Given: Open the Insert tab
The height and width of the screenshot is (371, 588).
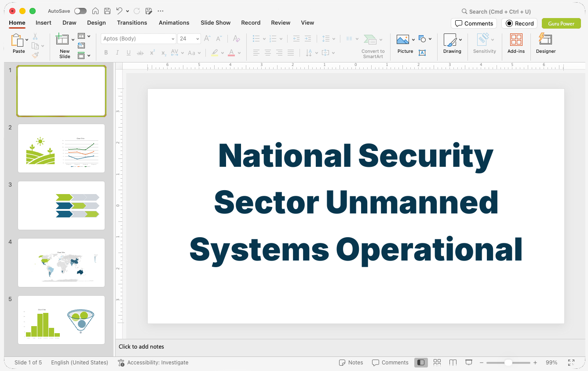Looking at the screenshot, I should pyautogui.click(x=44, y=23).
